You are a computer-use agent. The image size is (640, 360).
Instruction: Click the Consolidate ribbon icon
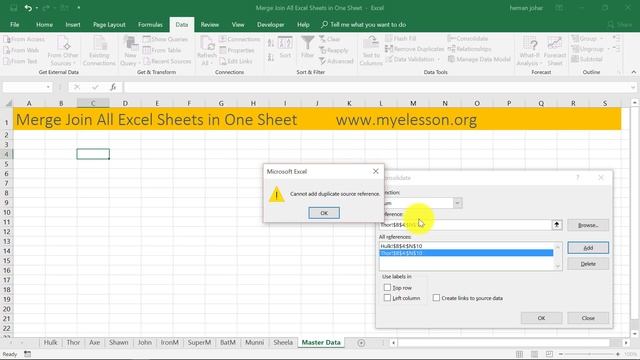click(451, 38)
